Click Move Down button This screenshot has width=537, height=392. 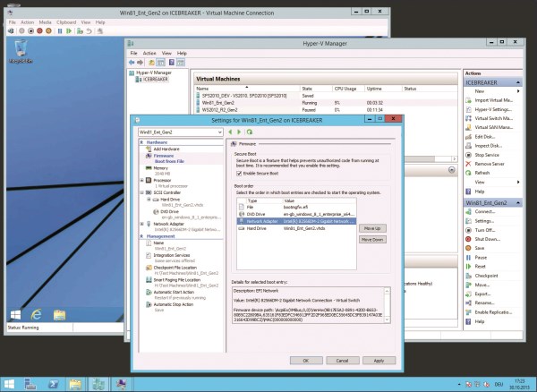point(372,240)
